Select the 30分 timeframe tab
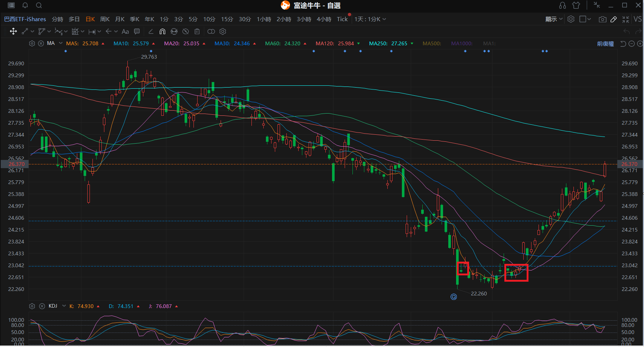The width and height of the screenshot is (644, 347). [245, 19]
